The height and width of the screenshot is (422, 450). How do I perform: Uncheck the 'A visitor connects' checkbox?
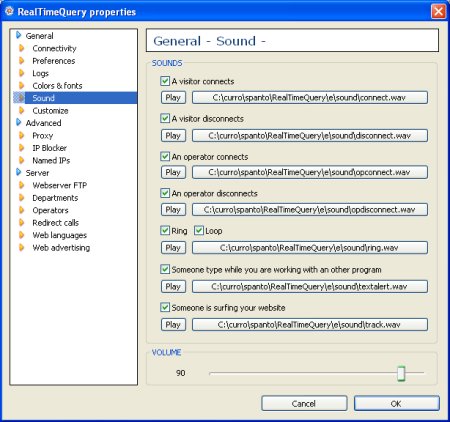point(165,81)
